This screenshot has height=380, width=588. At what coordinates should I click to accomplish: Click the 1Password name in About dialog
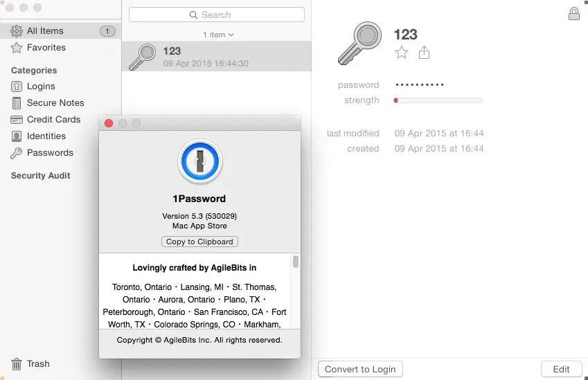point(199,199)
